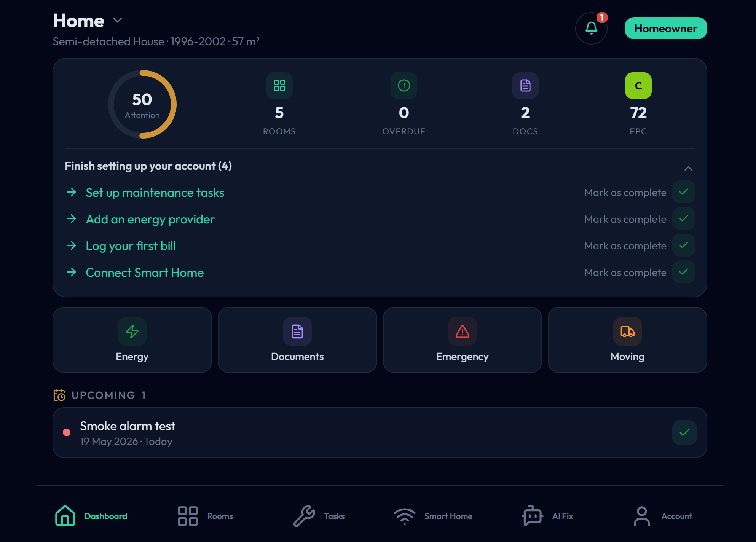Click the Energy lightning bolt icon
The image size is (756, 542).
[x=132, y=331]
